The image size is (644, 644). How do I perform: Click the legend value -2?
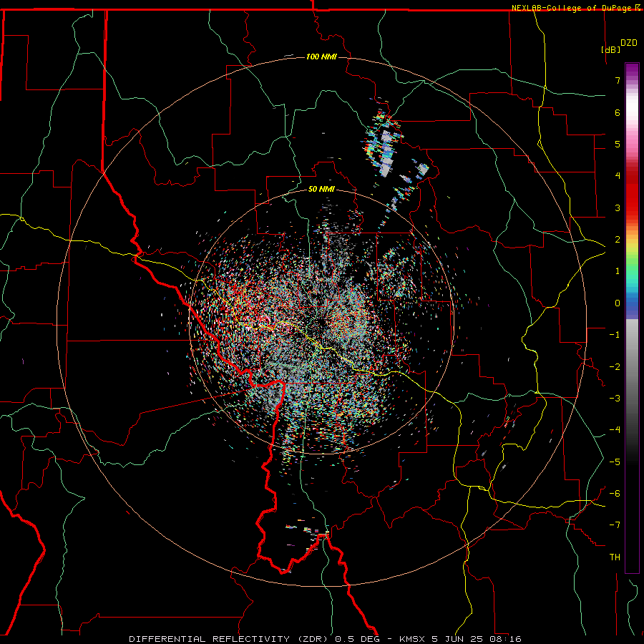pyautogui.click(x=615, y=367)
